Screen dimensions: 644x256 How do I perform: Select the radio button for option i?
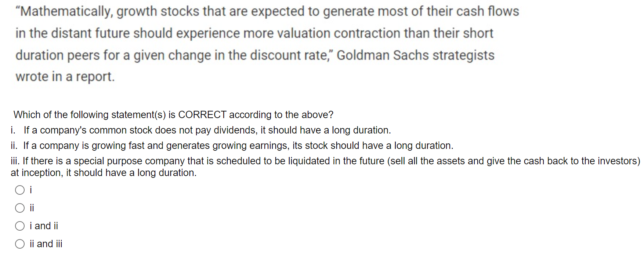(20, 190)
